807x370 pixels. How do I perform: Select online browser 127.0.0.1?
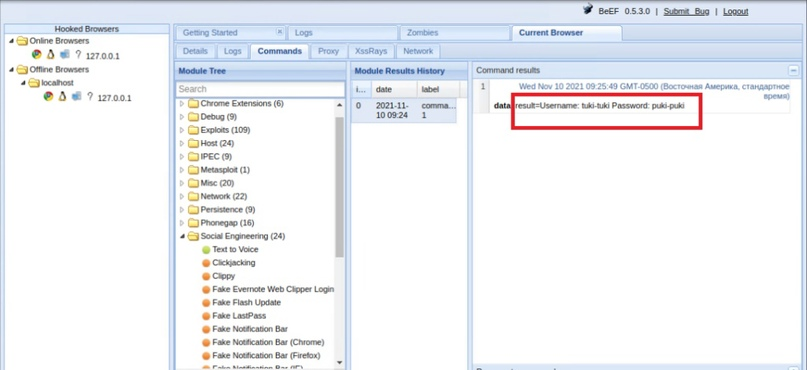click(x=102, y=56)
